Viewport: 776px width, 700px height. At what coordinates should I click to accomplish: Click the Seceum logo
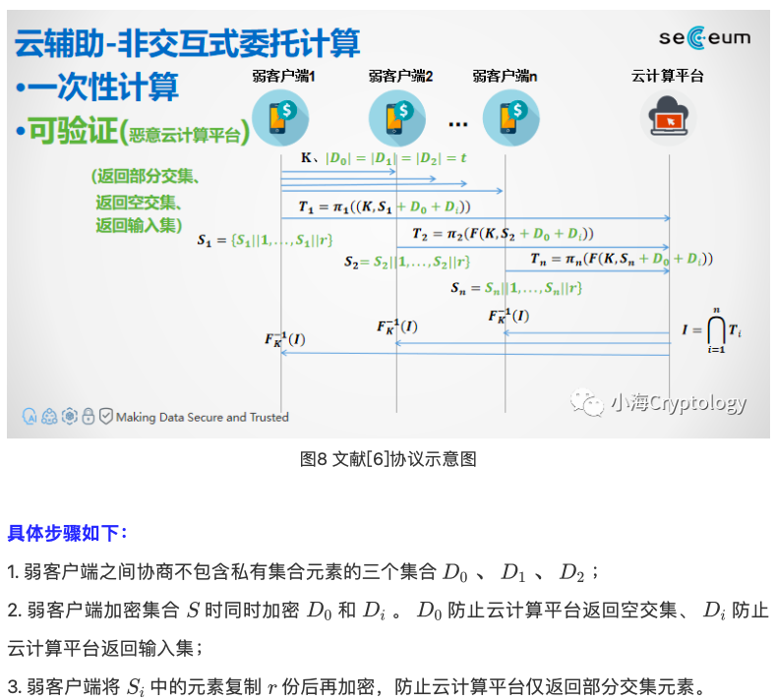point(705,37)
